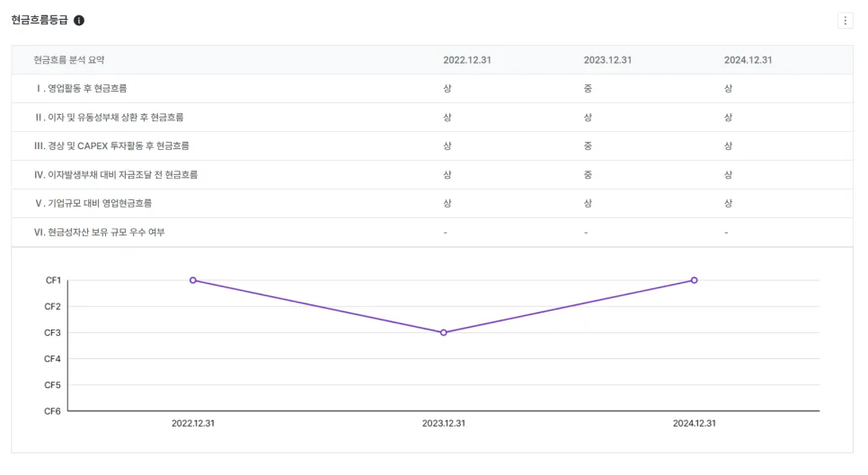868x475 pixels.
Task: Click the 중 grade for 영업활동 in 2023
Action: tap(588, 89)
